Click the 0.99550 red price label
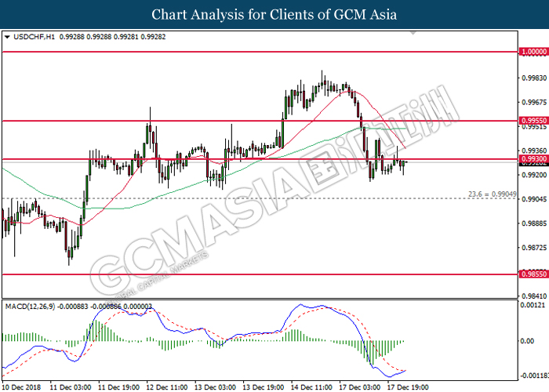Image resolution: width=549 pixels, height=392 pixels. point(533,121)
